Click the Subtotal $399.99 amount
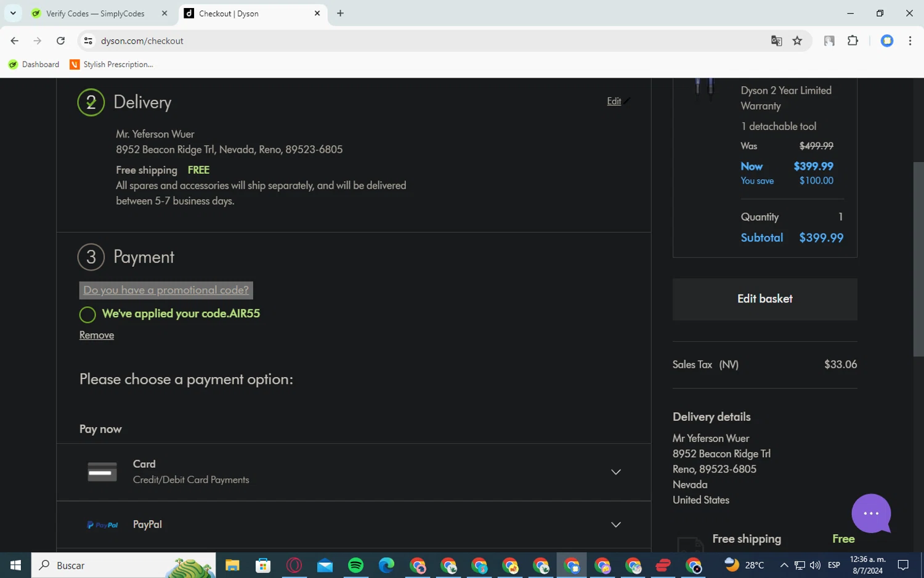 (821, 238)
